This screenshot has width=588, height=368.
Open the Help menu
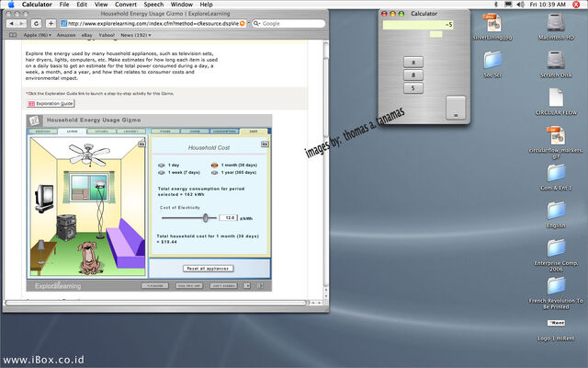pos(206,5)
